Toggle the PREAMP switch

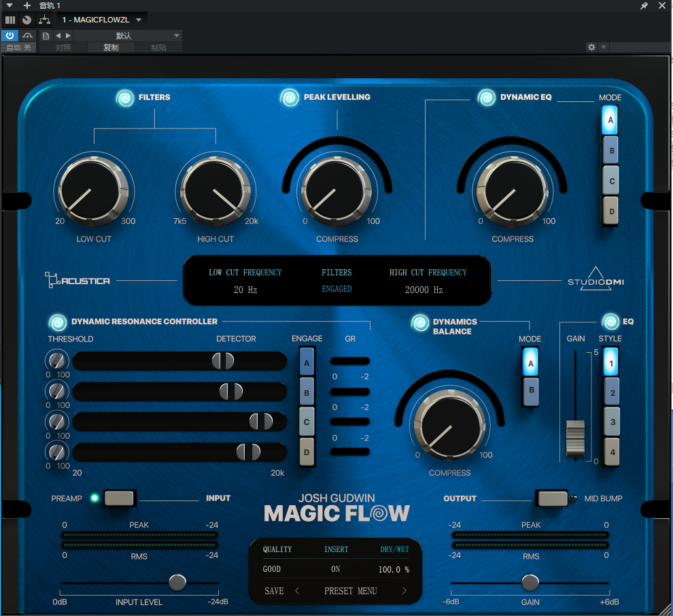pyautogui.click(x=119, y=498)
